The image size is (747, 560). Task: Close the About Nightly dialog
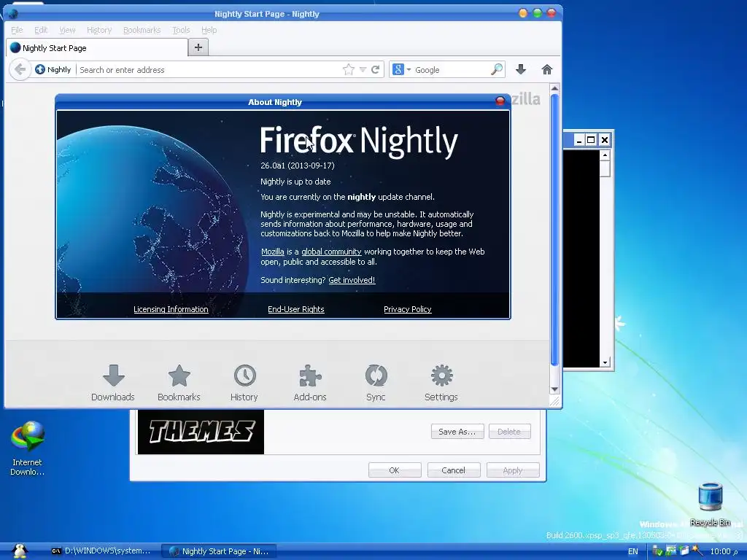coord(500,101)
